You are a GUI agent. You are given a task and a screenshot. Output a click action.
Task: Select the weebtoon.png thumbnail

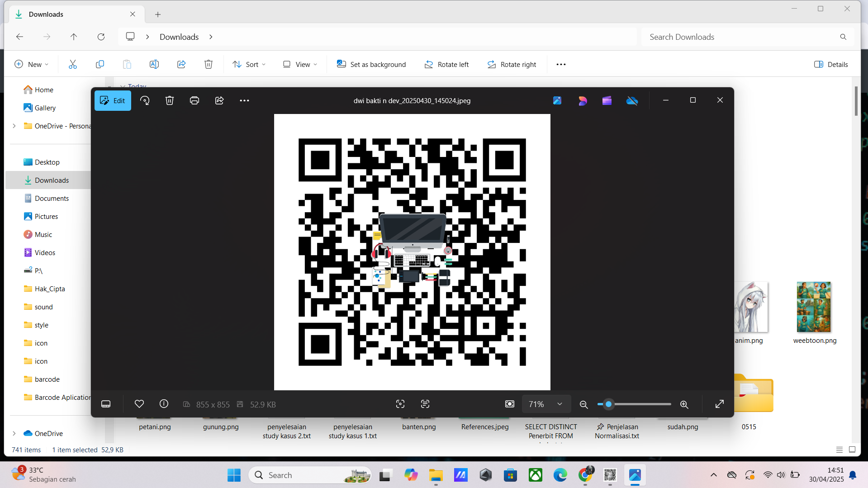coord(814,307)
